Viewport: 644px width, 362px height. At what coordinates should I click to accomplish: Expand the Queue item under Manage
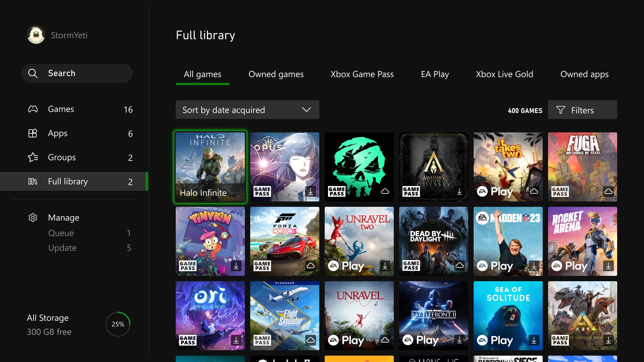(61, 233)
